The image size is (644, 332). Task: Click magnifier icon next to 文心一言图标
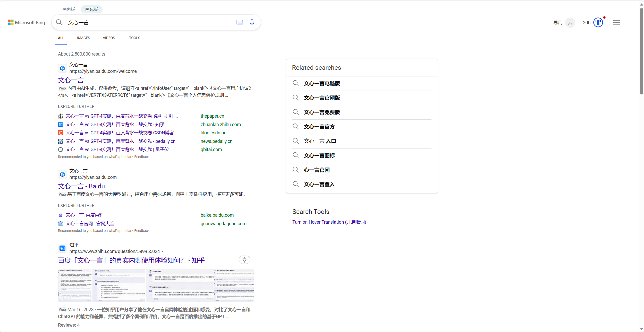296,155
